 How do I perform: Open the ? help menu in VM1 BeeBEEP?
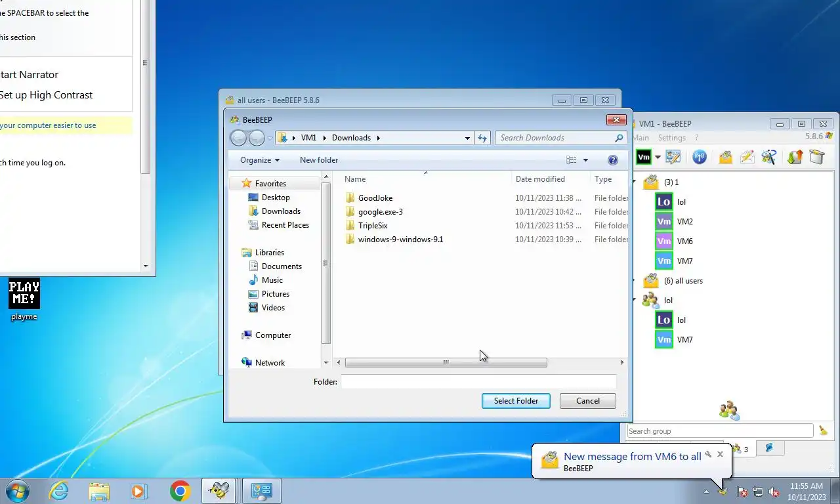coord(696,138)
